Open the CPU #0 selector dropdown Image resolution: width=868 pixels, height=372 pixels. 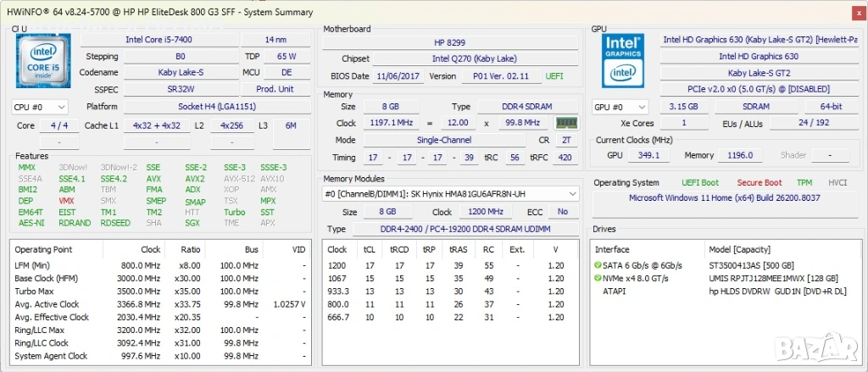click(40, 107)
